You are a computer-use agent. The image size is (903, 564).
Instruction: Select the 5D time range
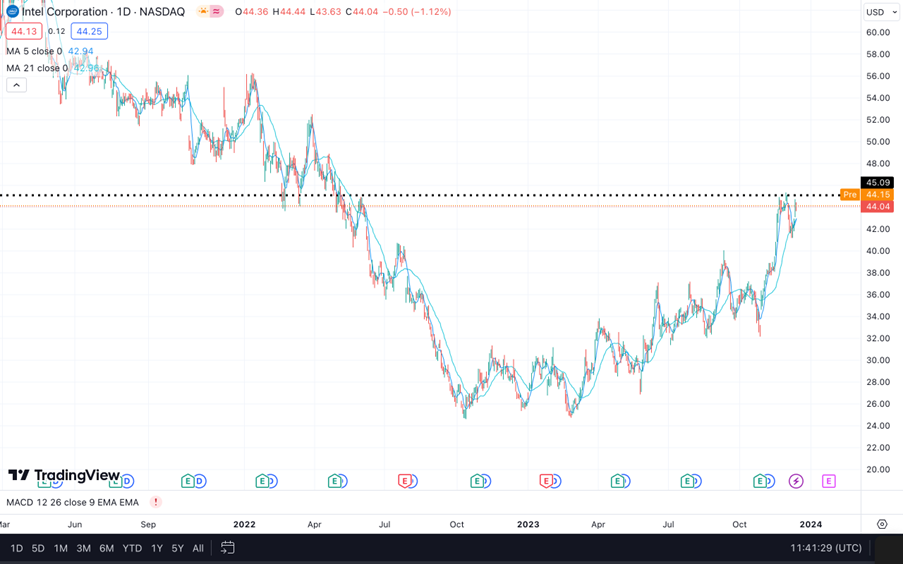(38, 548)
